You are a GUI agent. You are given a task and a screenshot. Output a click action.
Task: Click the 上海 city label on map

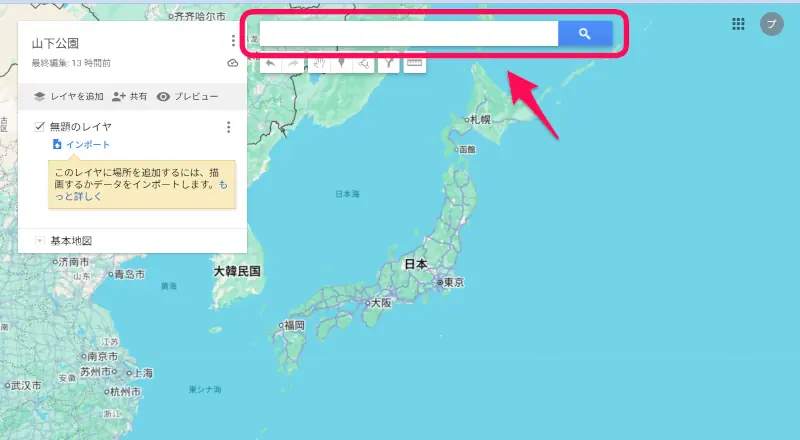(x=143, y=373)
